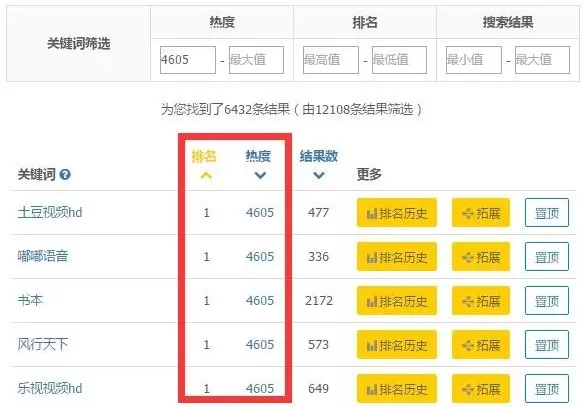The width and height of the screenshot is (585, 415).
Task: Open the 嘟嘟语音 keyword link
Action: coord(43,256)
